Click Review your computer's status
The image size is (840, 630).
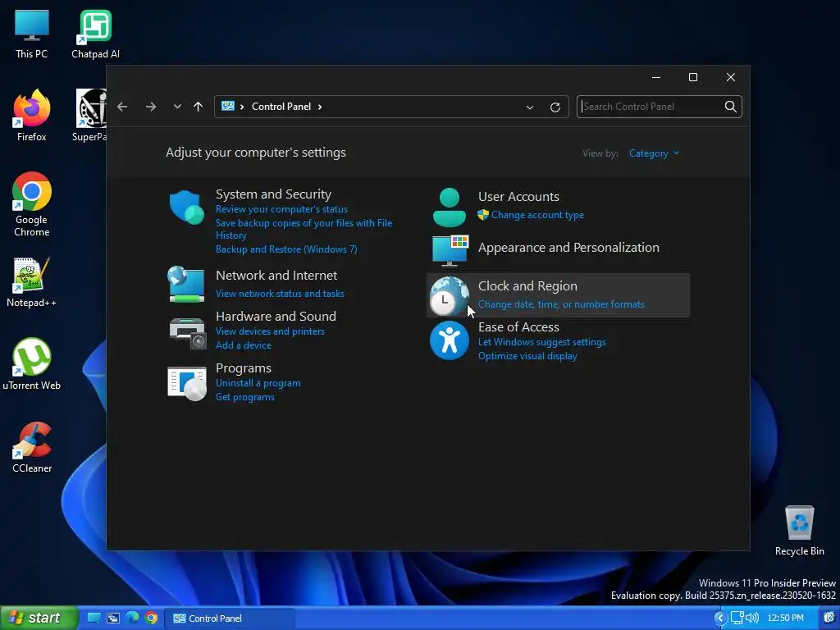[281, 209]
